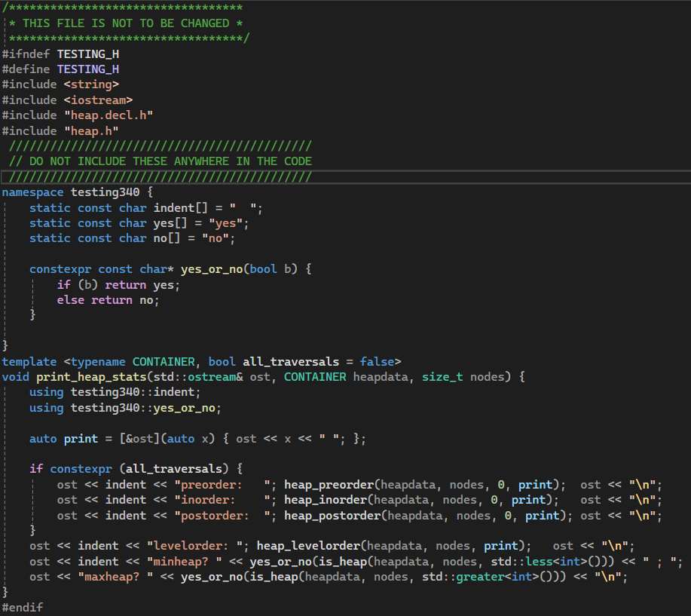Click the <string> include header
The height and width of the screenshot is (616, 691).
[91, 84]
